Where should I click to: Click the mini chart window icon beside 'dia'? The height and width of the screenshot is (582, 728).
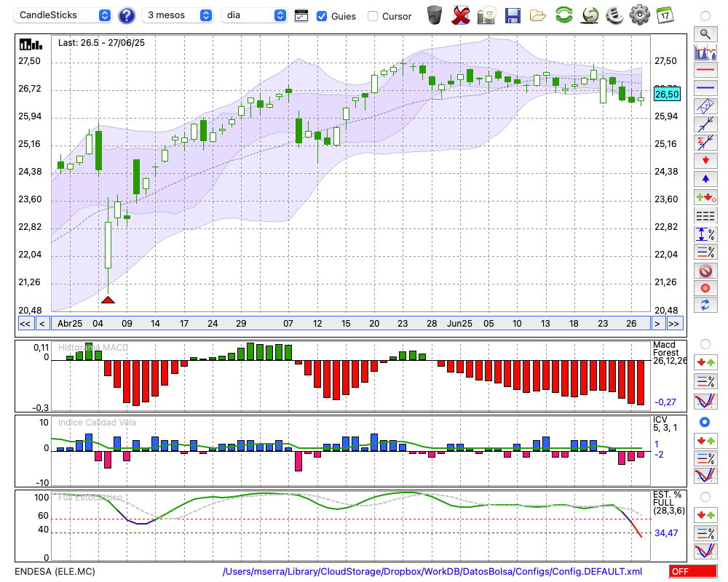click(301, 16)
